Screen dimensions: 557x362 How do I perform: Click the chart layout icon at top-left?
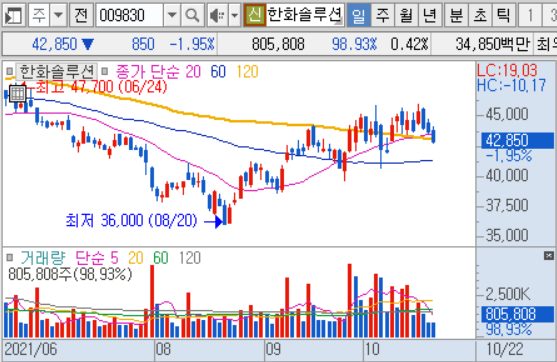pyautogui.click(x=13, y=15)
